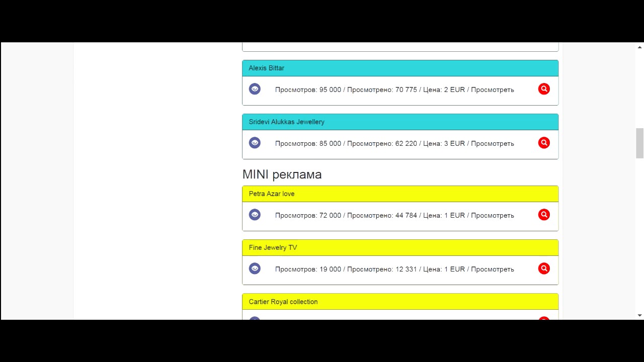Click the stats text with 19 000 views
Viewport: 644px width, 362px height.
(394, 269)
